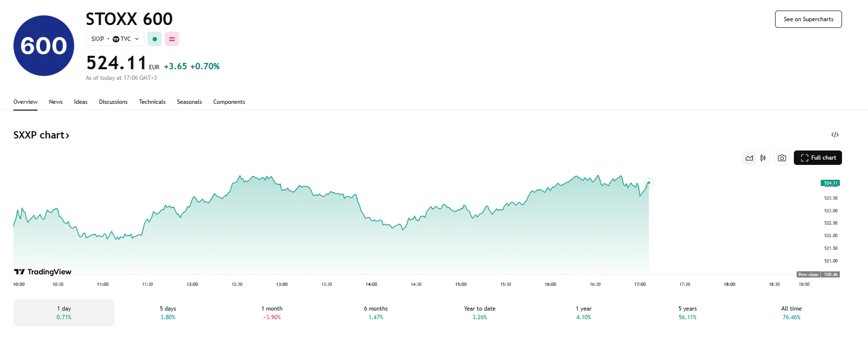Click the market open status dot
868x337 pixels.
click(155, 39)
